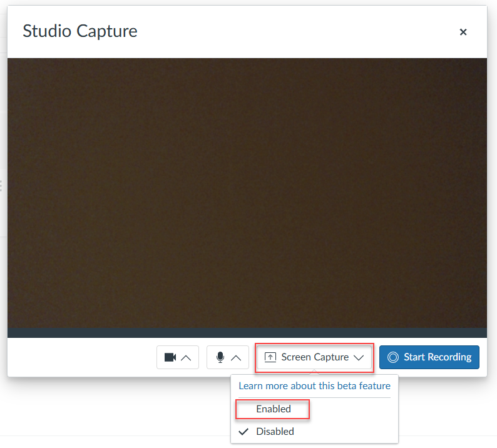Image resolution: width=497 pixels, height=448 pixels.
Task: Select Enabled for screen capture
Action: tap(274, 409)
